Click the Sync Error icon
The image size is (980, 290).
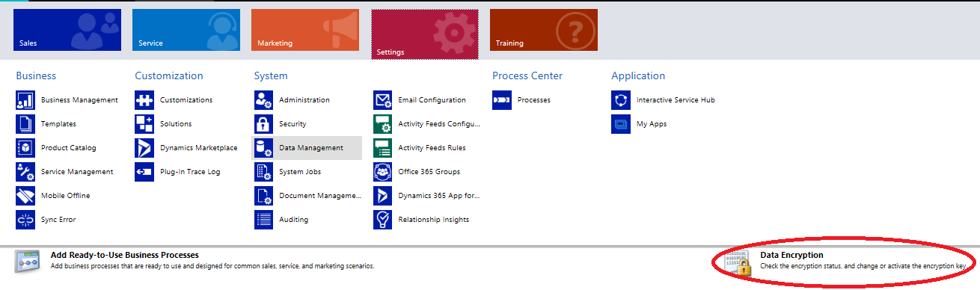pos(25,220)
